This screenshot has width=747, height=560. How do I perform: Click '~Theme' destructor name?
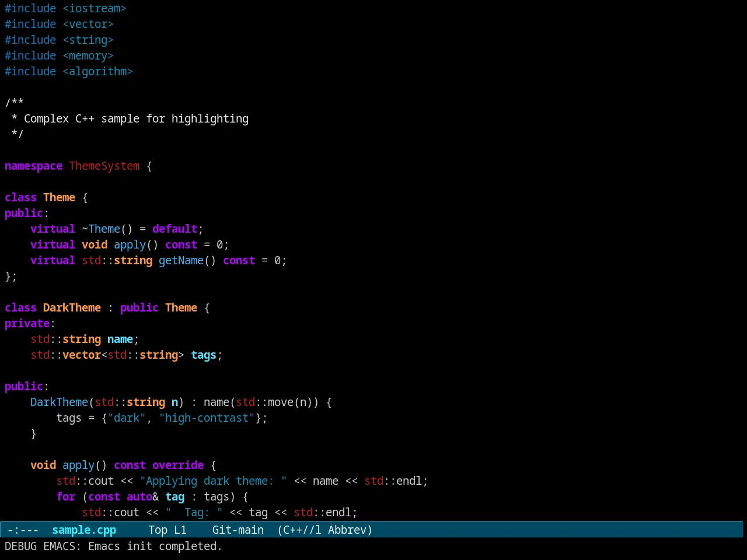[101, 229]
